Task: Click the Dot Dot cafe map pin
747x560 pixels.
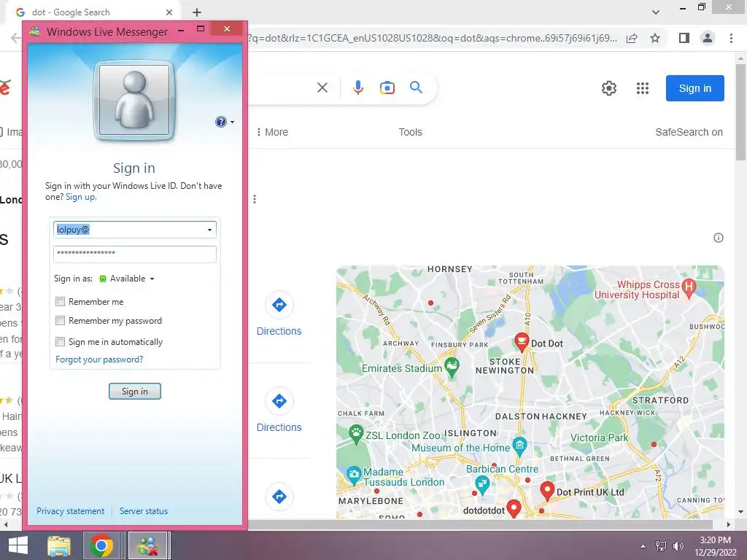Action: point(522,342)
